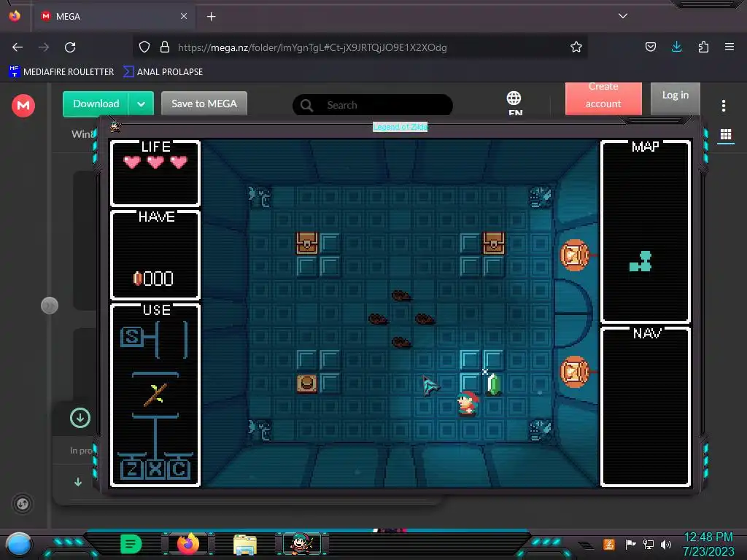The image size is (747, 560).
Task: Open Save to Pocket icon
Action: [650, 47]
